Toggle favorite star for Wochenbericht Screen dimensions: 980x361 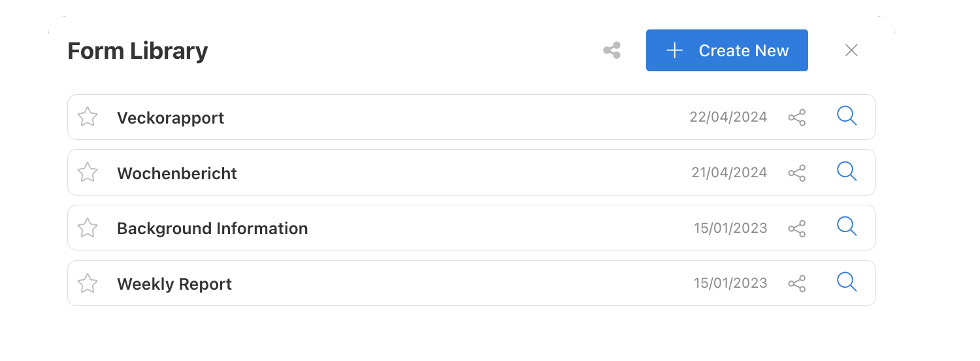tap(88, 173)
